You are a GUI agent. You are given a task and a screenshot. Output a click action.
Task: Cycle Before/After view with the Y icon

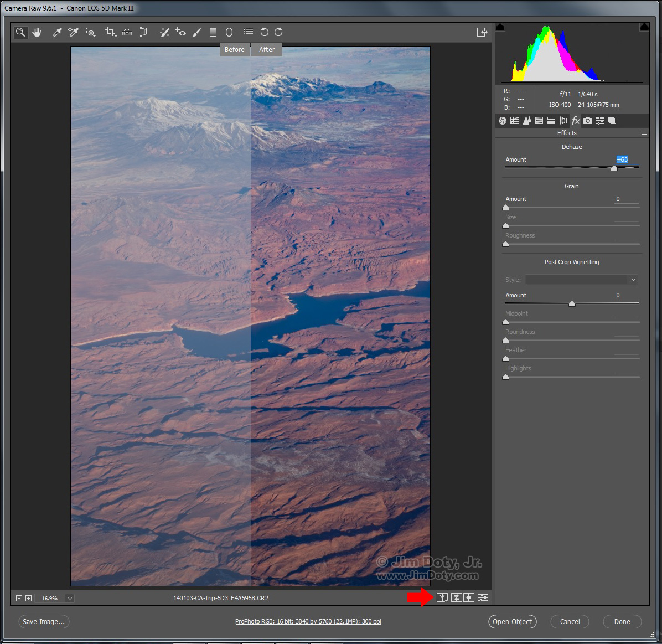pos(442,597)
